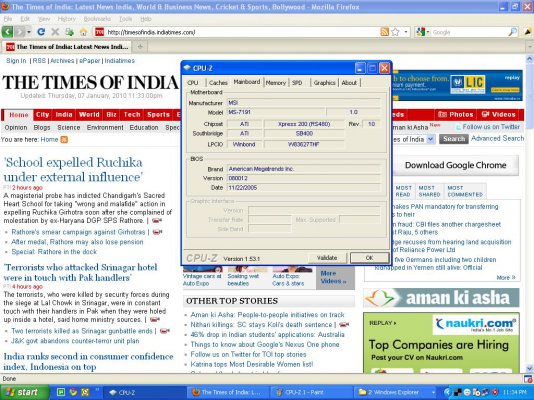
Task: Click video icon beside 'Two terrorists killed' link
Action: click(x=165, y=331)
